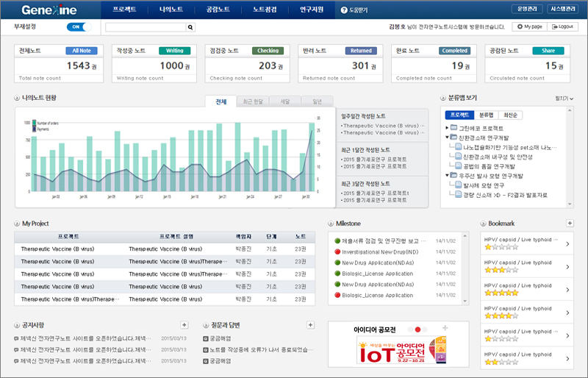Click the plus icon beside Bookmark
Viewport: 588px width, 378px height.
(570, 223)
